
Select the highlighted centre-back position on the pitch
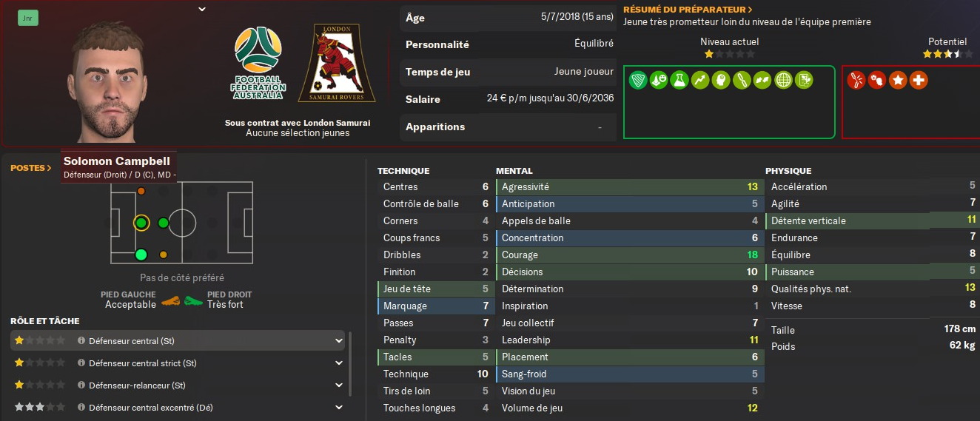(141, 223)
